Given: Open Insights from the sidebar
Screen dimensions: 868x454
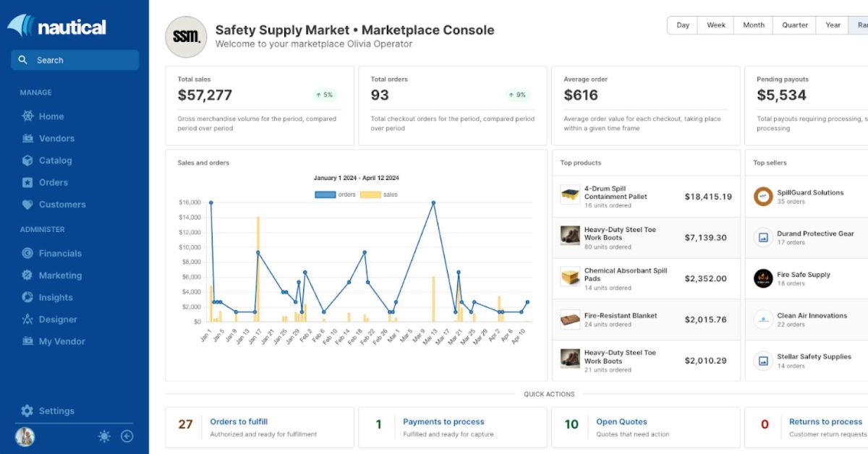Looking at the screenshot, I should [54, 297].
